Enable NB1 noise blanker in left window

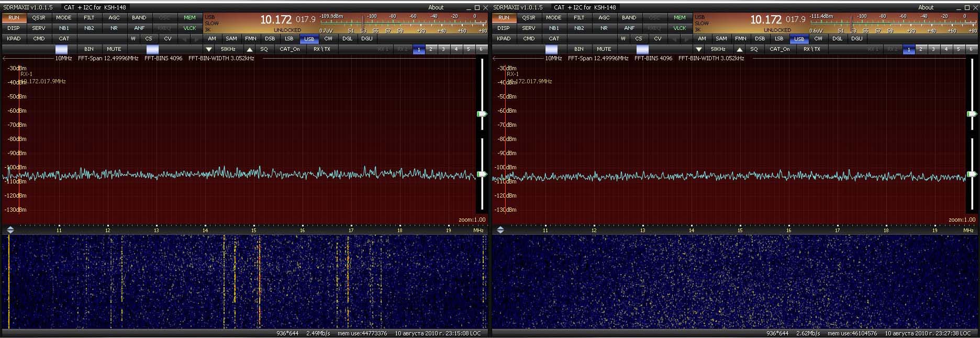tap(64, 28)
